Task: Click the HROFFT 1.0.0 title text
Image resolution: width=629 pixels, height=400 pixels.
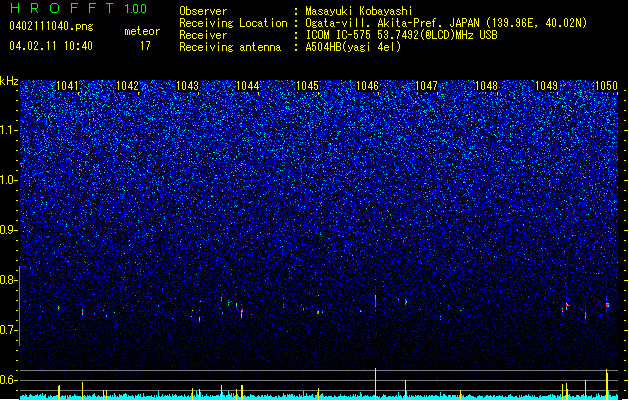Action: [x=78, y=8]
